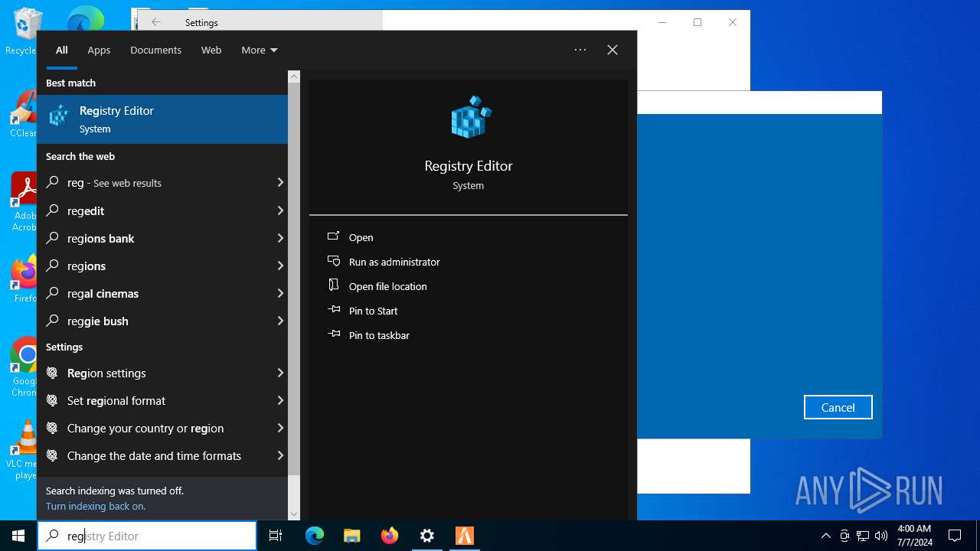The width and height of the screenshot is (980, 551).
Task: Open the VLC media player desktop icon
Action: (25, 450)
